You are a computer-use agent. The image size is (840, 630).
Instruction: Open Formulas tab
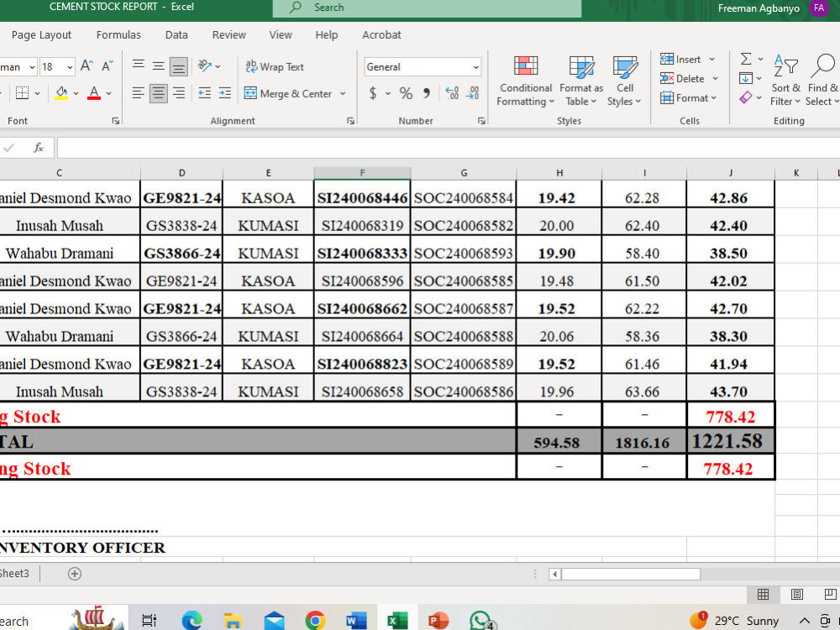(118, 34)
